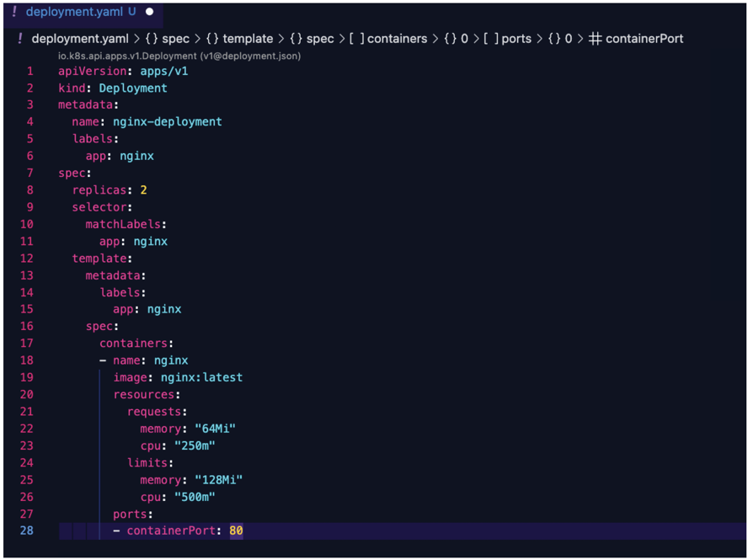Open 'ports' breadcrumb segment
Screen dimensions: 748x560
click(508, 39)
